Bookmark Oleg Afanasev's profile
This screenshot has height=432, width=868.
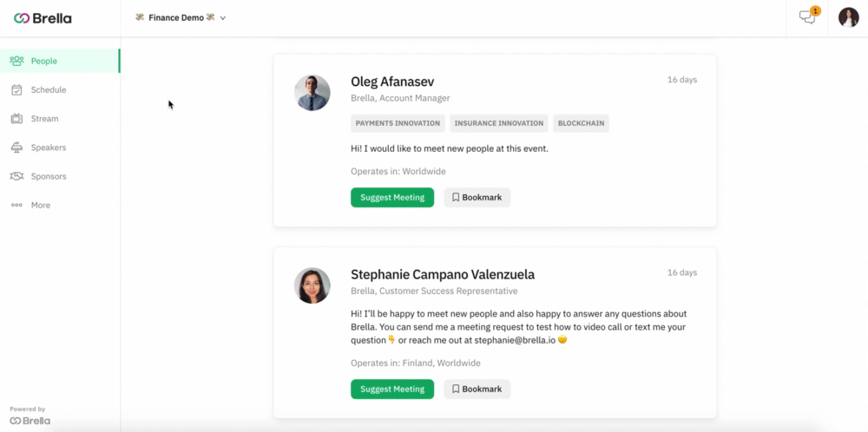pos(477,198)
